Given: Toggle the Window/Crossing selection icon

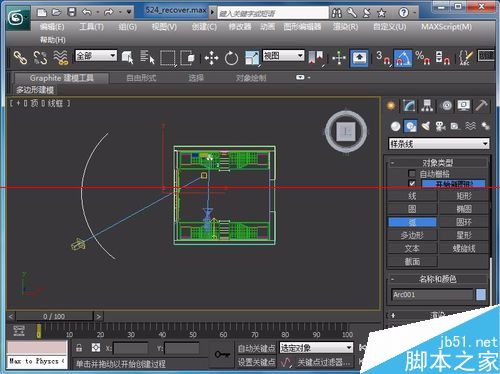Looking at the screenshot, I should (187, 58).
